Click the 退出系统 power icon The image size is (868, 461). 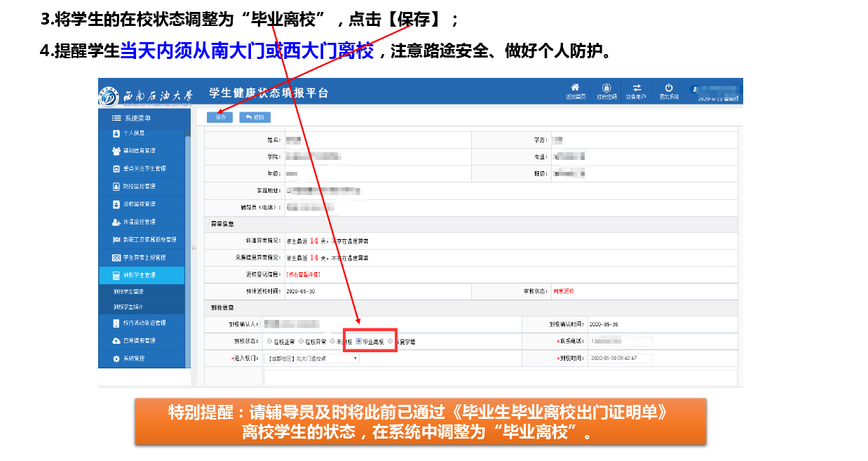[x=668, y=88]
